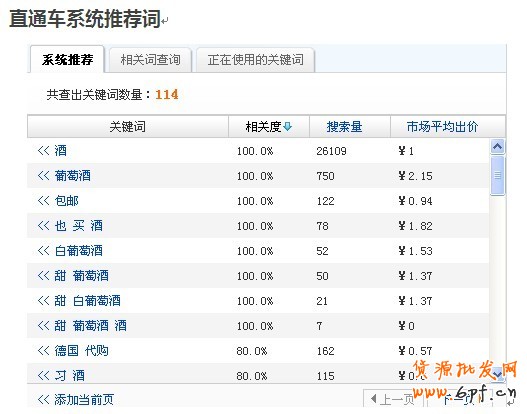
Task: Click average bid ¥0.57
Action: click(x=415, y=351)
